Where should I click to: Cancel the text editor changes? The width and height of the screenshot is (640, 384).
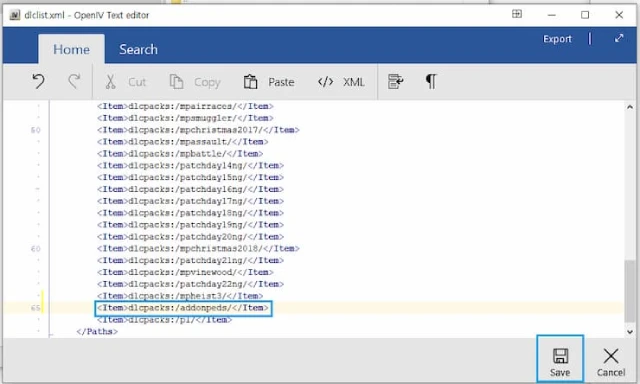(x=611, y=362)
